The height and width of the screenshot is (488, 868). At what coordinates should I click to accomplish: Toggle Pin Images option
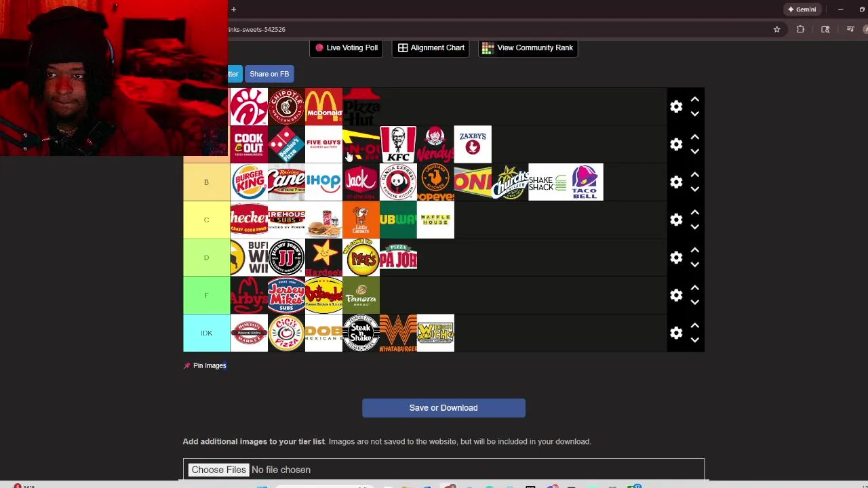pyautogui.click(x=205, y=365)
